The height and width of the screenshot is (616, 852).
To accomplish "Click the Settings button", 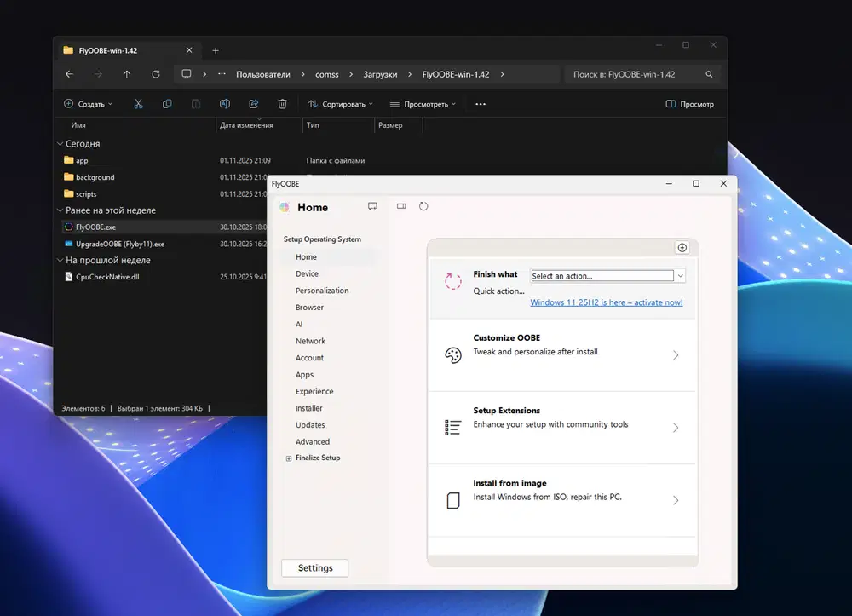I will coord(314,567).
